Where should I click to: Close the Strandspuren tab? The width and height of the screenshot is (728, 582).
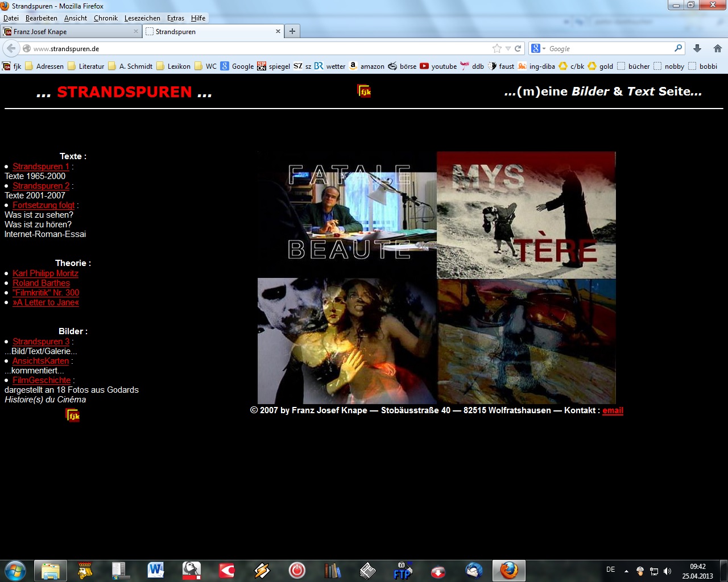278,31
